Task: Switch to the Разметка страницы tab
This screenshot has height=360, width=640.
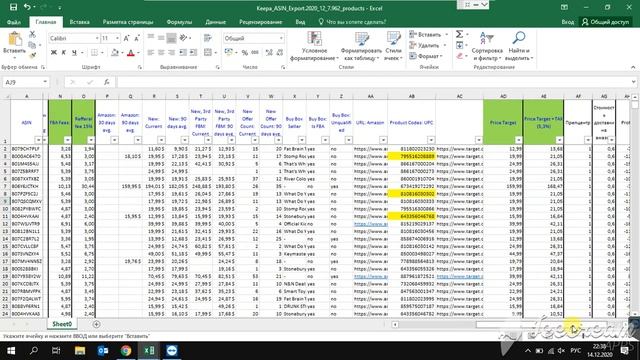Action: pyautogui.click(x=128, y=22)
